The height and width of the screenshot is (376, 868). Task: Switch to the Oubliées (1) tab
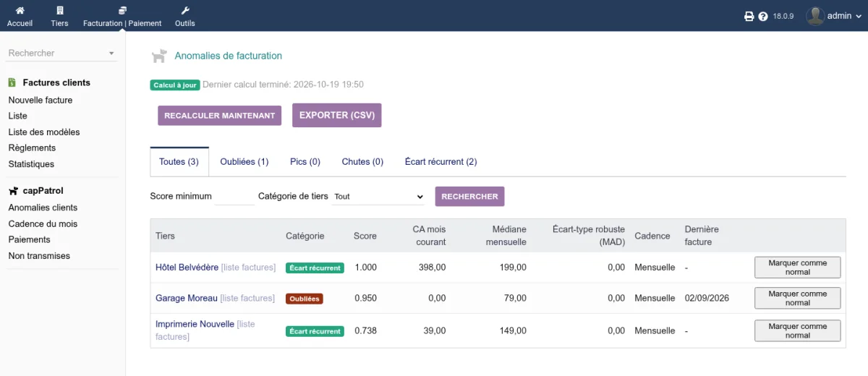click(x=244, y=162)
